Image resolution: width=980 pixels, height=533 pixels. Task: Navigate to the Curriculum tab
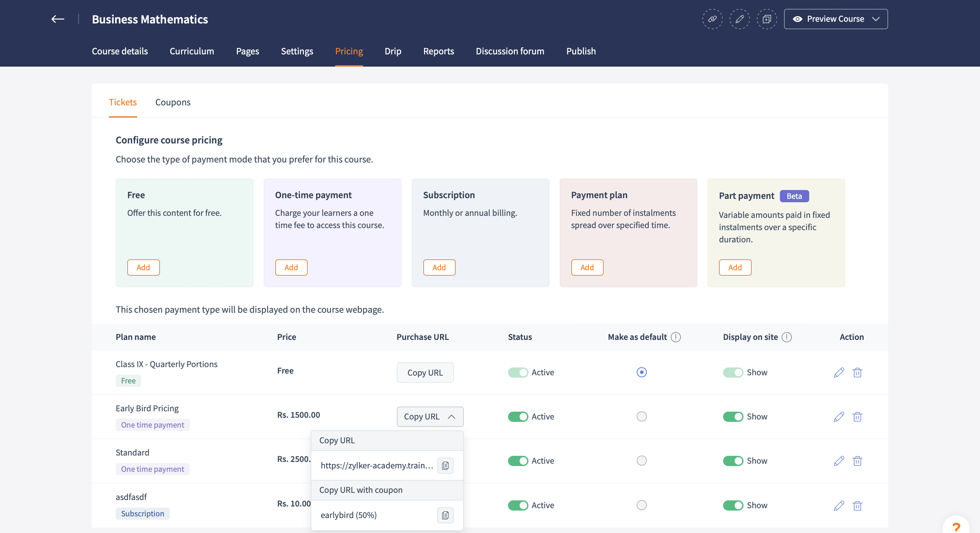[x=192, y=51]
